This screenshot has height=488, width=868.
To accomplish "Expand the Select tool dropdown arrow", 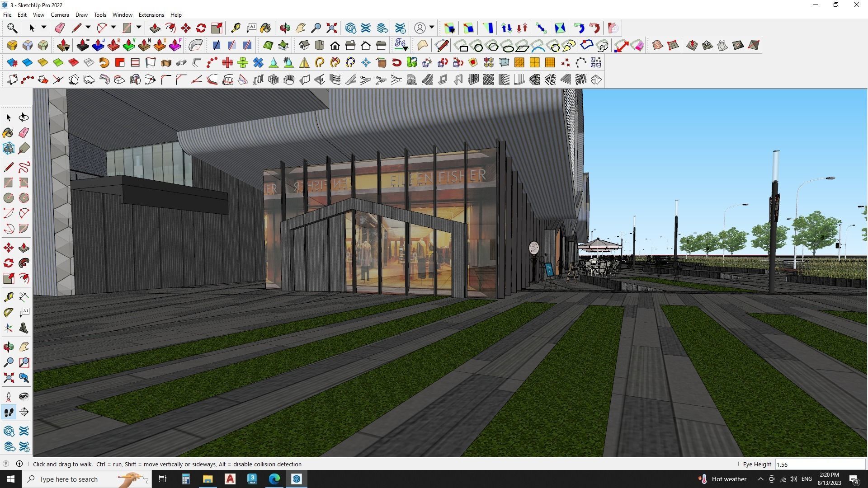I will [x=44, y=28].
